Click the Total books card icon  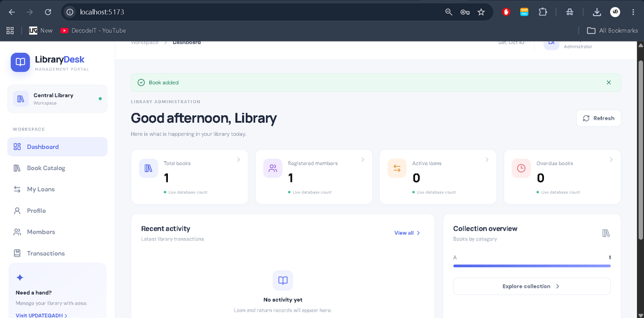click(148, 168)
